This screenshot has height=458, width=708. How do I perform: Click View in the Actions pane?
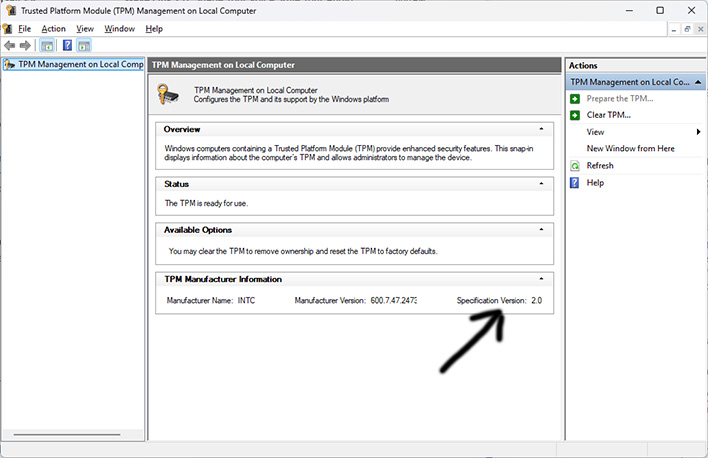[x=595, y=132]
